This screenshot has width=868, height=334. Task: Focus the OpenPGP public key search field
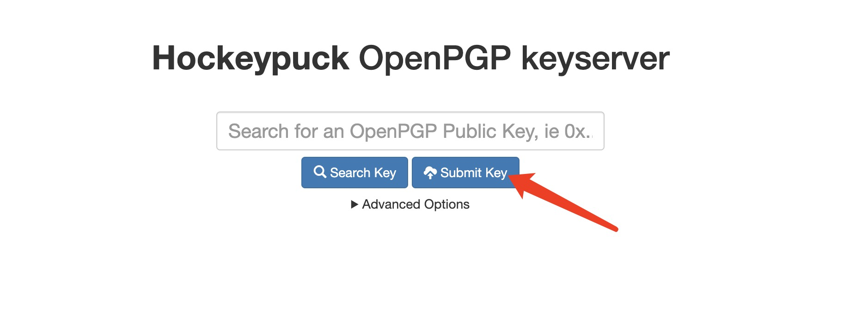[x=410, y=131]
